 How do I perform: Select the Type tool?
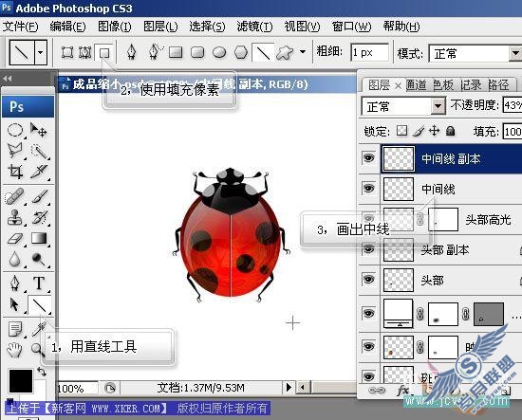click(x=39, y=283)
